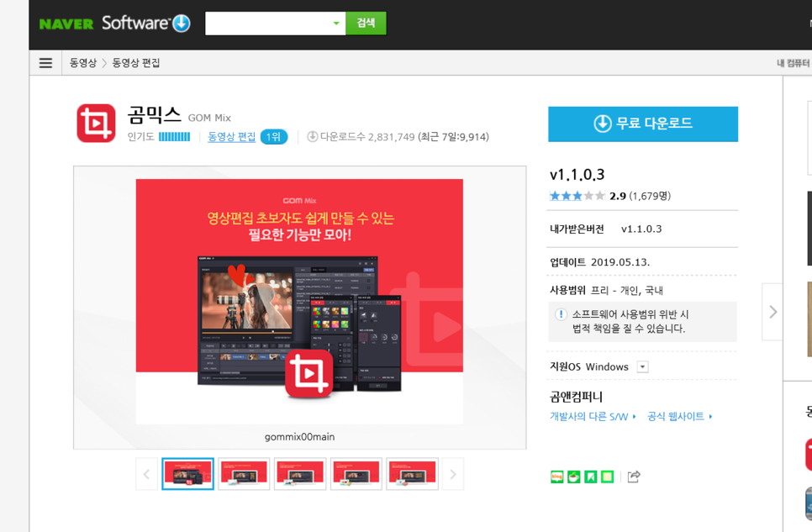Click the Naver bookmark share icon
This screenshot has height=532, width=812.
590,477
